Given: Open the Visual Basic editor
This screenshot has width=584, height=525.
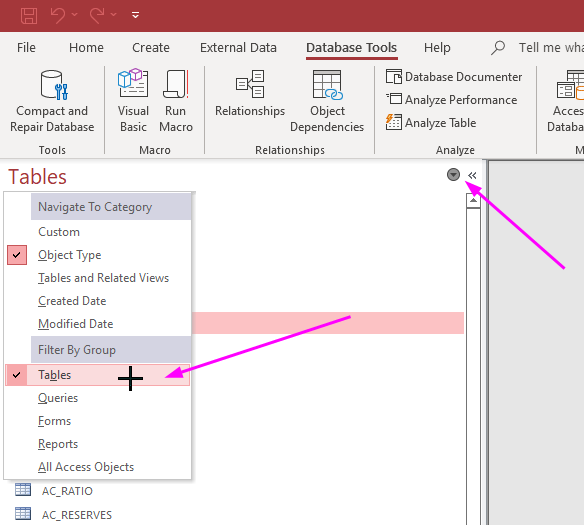Looking at the screenshot, I should point(133,101).
